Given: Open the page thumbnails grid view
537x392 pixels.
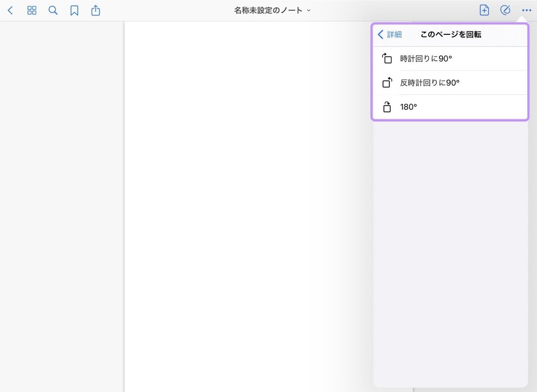Looking at the screenshot, I should point(31,10).
